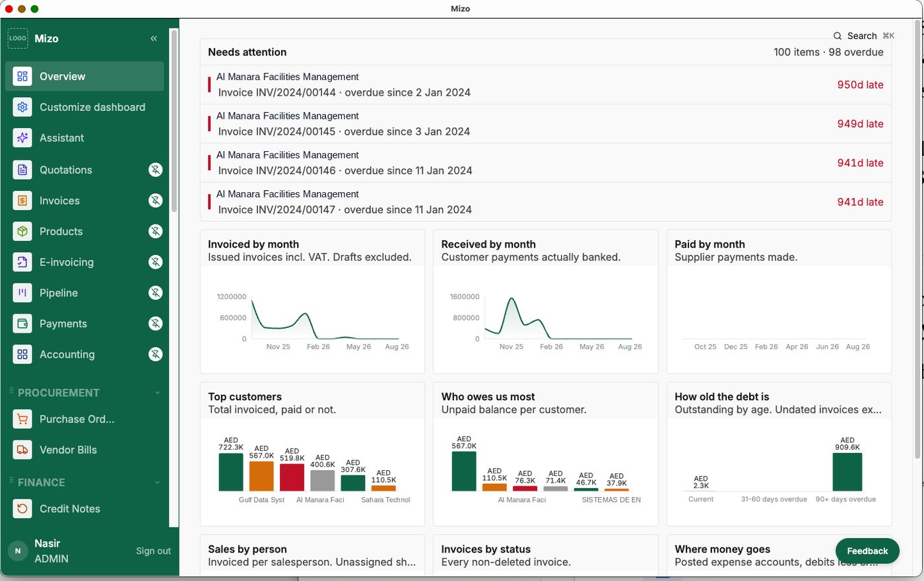Screen dimensions: 924x581
Task: Open Purchase Orders in the sidebar
Action: 84,419
